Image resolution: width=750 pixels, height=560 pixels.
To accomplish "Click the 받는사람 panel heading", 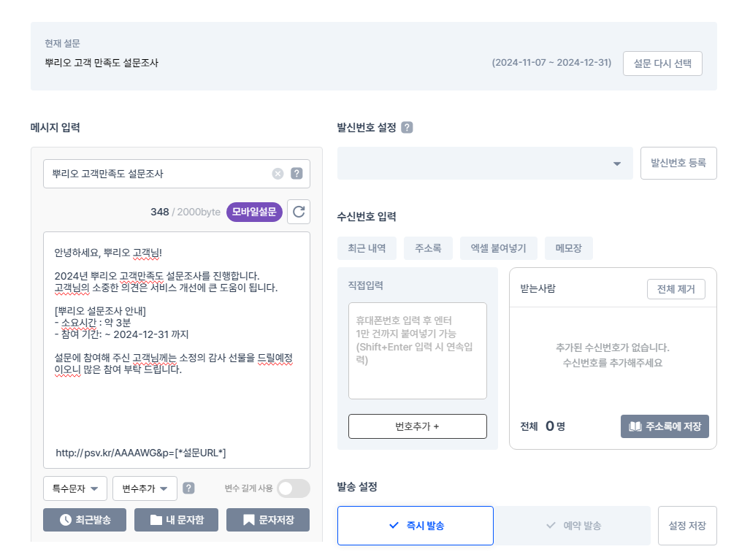I will click(538, 289).
